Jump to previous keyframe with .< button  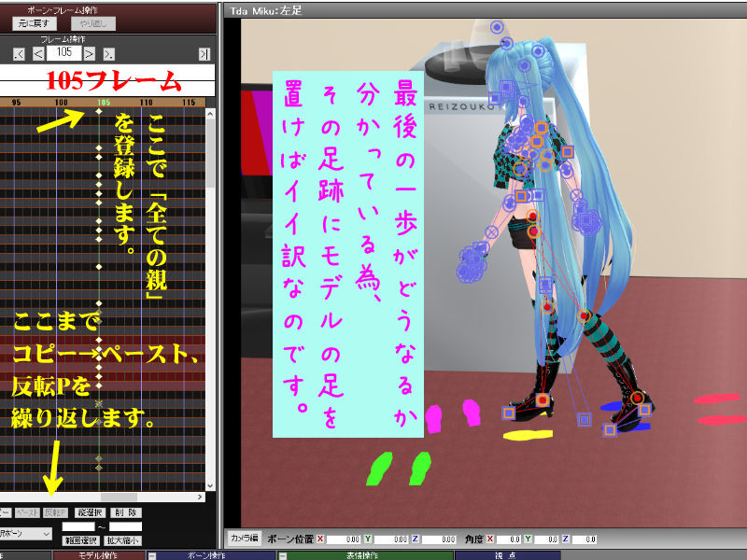click(x=19, y=54)
